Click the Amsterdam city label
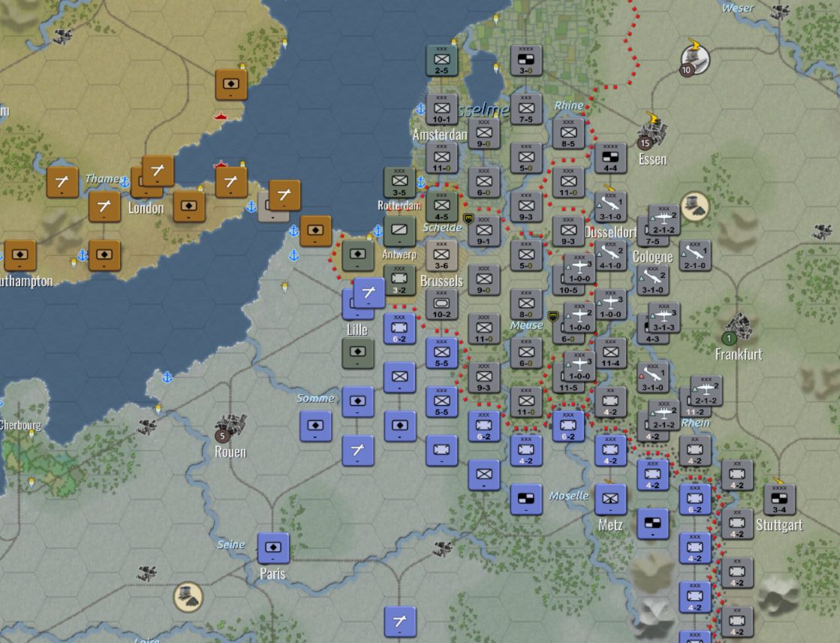The height and width of the screenshot is (643, 840). point(440,134)
